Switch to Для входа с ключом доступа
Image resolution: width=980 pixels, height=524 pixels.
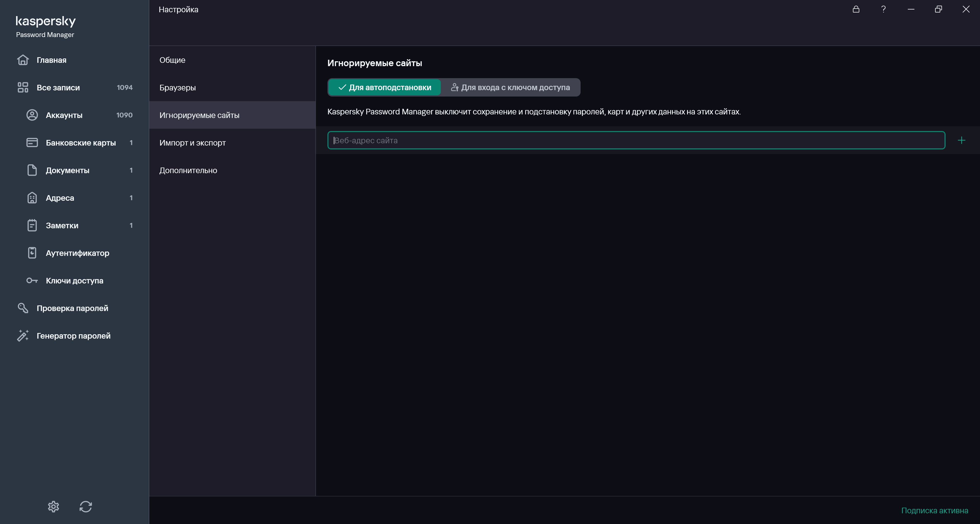tap(510, 88)
